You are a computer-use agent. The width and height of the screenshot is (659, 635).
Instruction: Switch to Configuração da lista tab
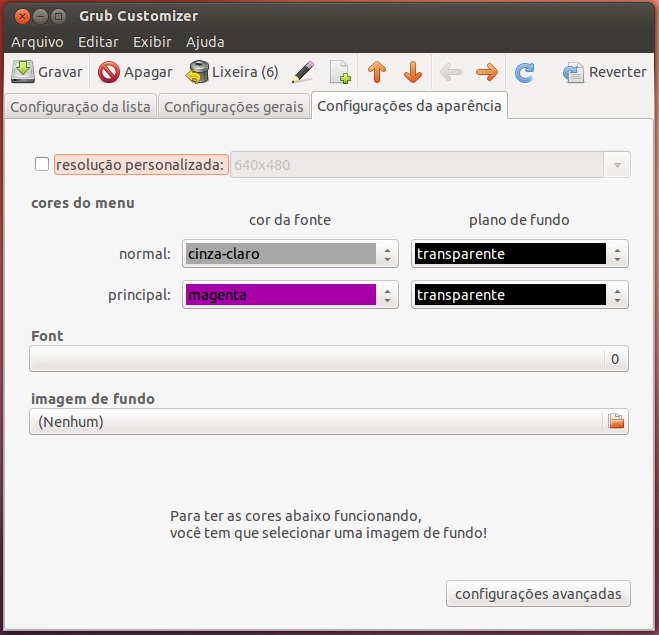80,107
